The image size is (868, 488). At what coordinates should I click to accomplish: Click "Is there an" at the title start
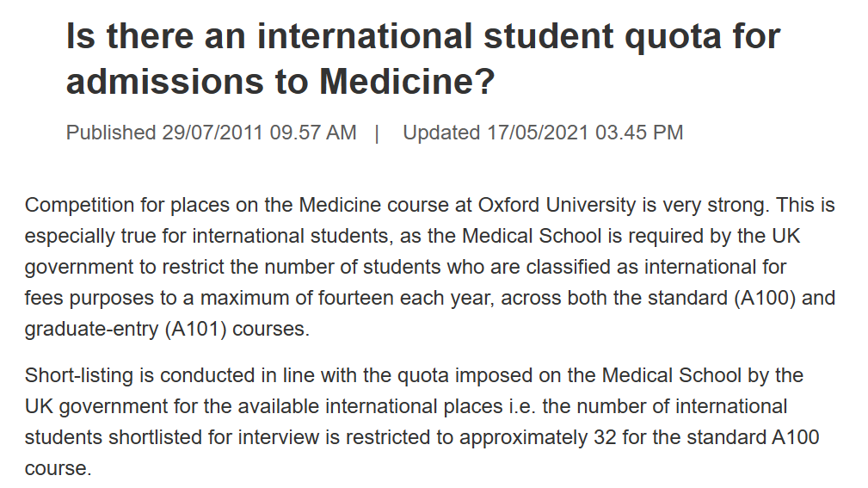pyautogui.click(x=157, y=37)
